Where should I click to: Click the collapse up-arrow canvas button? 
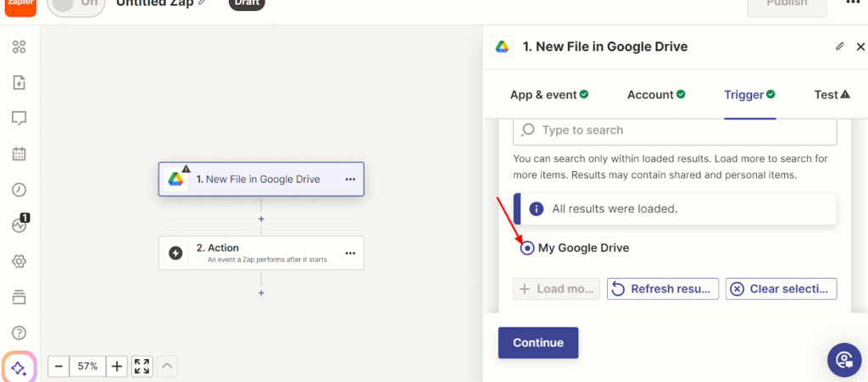pos(167,366)
